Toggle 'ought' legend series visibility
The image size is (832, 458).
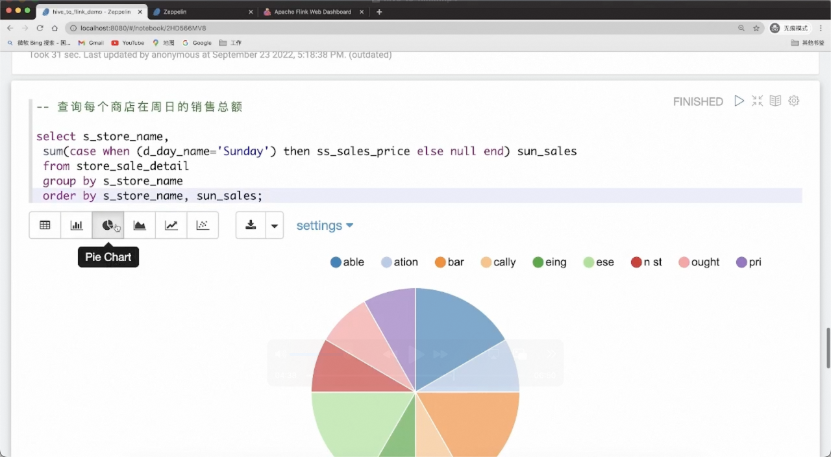coord(699,262)
